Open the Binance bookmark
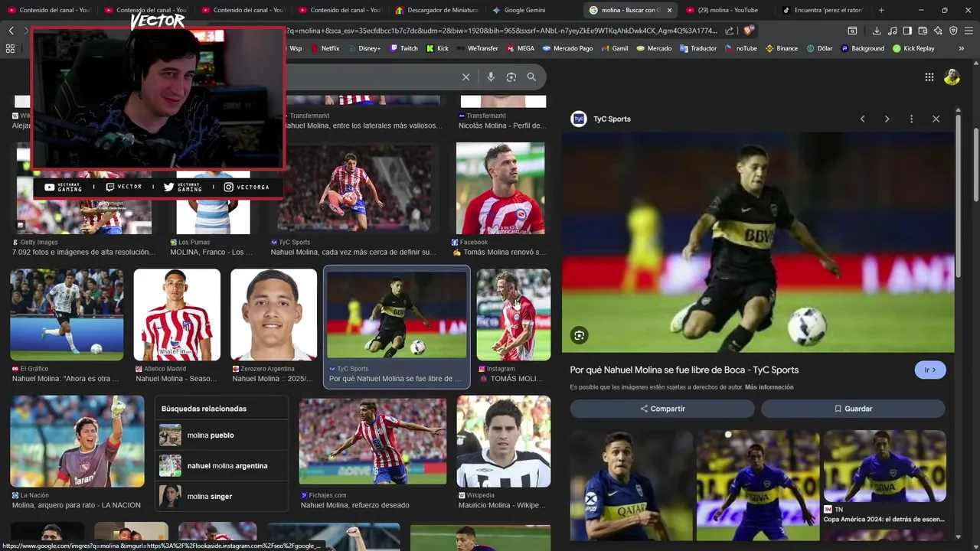 click(781, 48)
